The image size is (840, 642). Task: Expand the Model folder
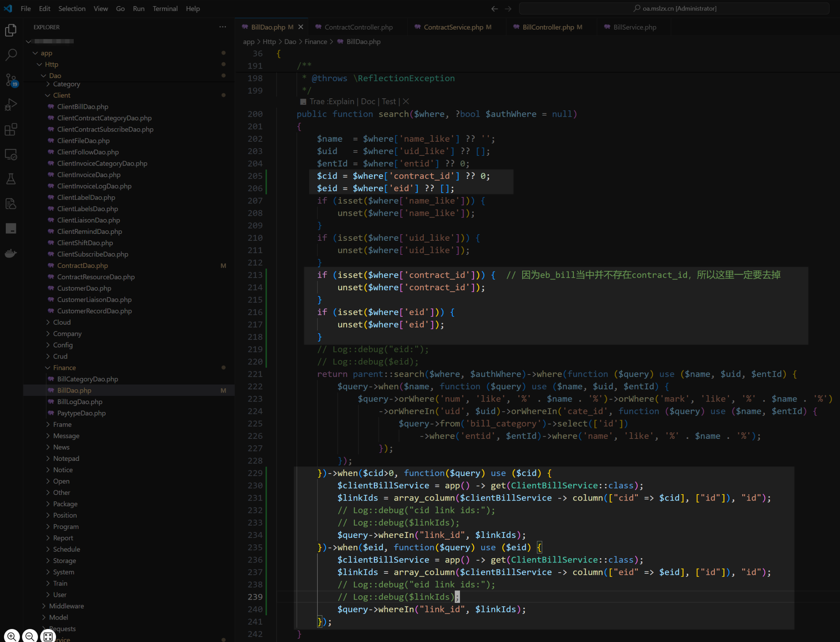[x=43, y=617]
